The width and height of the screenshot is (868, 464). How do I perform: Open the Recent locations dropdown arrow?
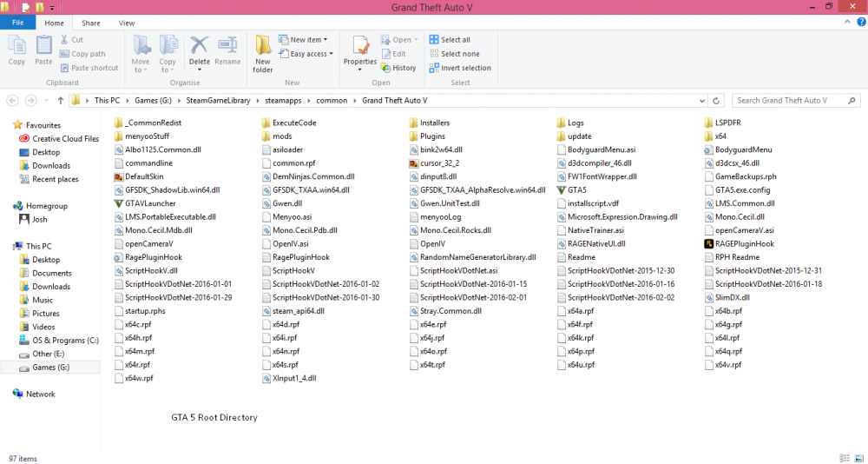tap(45, 101)
